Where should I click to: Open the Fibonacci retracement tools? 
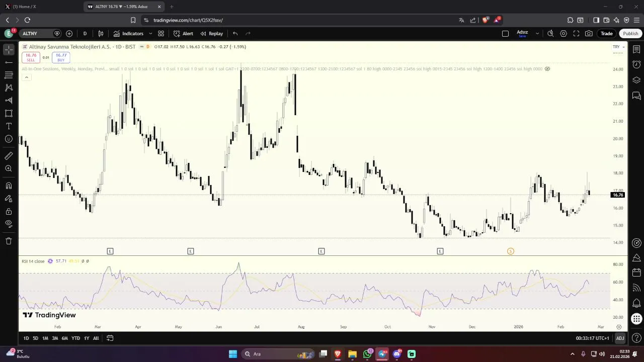point(9,75)
